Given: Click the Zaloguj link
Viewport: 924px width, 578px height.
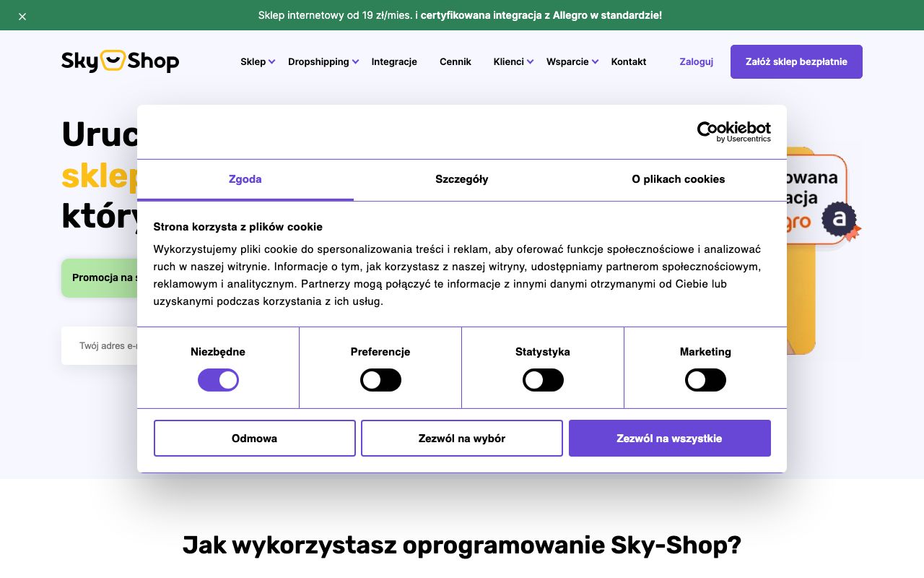Looking at the screenshot, I should [697, 61].
